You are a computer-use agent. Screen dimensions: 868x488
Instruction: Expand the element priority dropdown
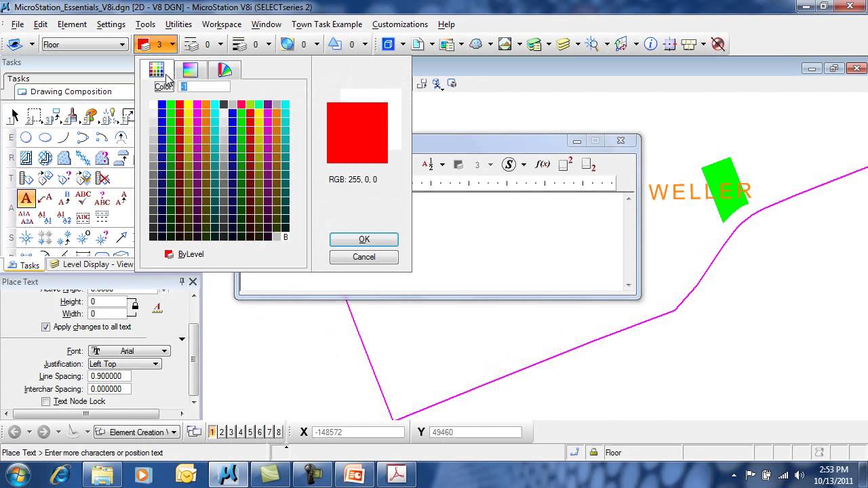365,45
